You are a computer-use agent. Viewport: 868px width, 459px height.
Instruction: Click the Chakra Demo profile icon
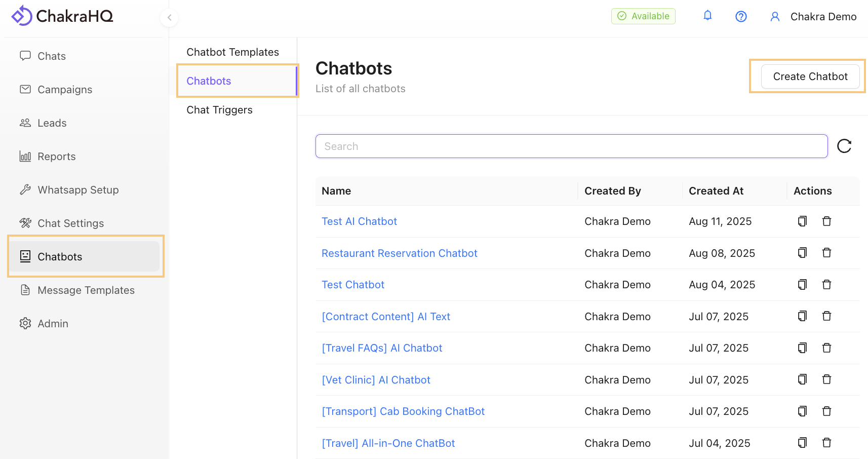(775, 16)
